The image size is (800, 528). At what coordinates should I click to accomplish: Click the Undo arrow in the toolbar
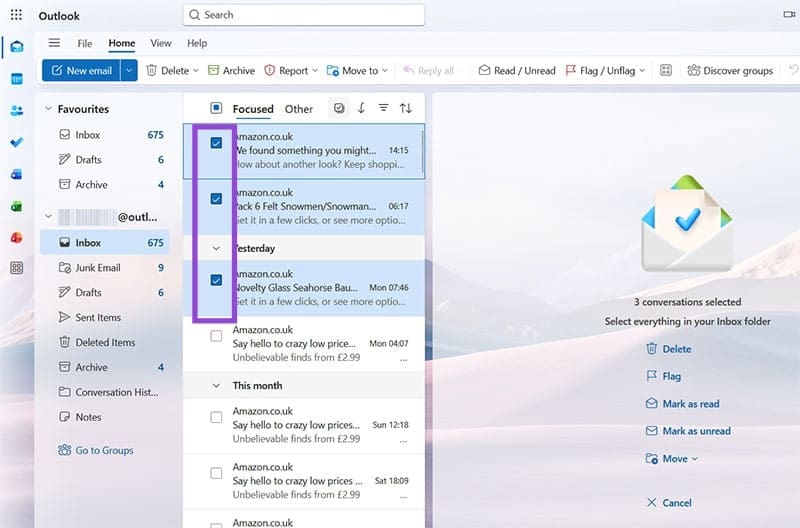[793, 71]
